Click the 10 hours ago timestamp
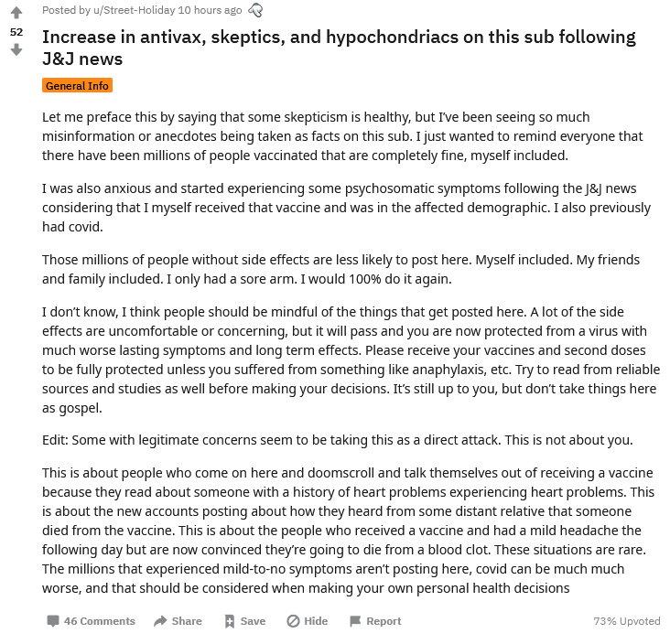The image size is (670, 644). (210, 10)
